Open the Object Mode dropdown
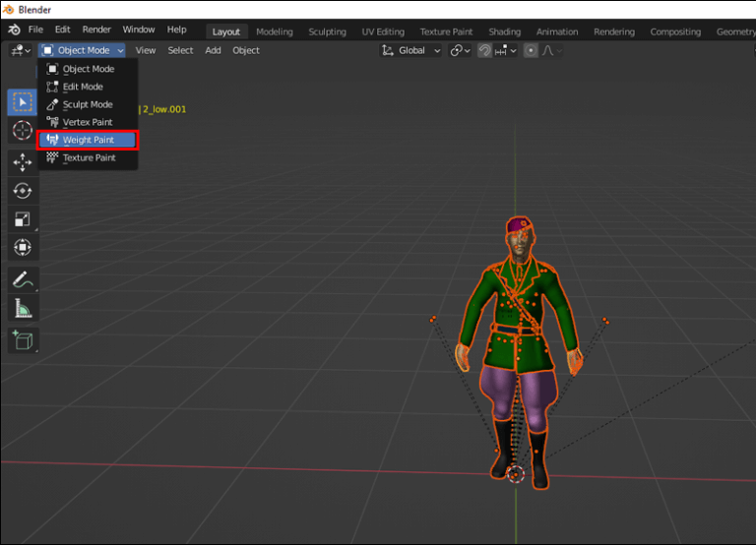This screenshot has width=756, height=545. (x=82, y=50)
